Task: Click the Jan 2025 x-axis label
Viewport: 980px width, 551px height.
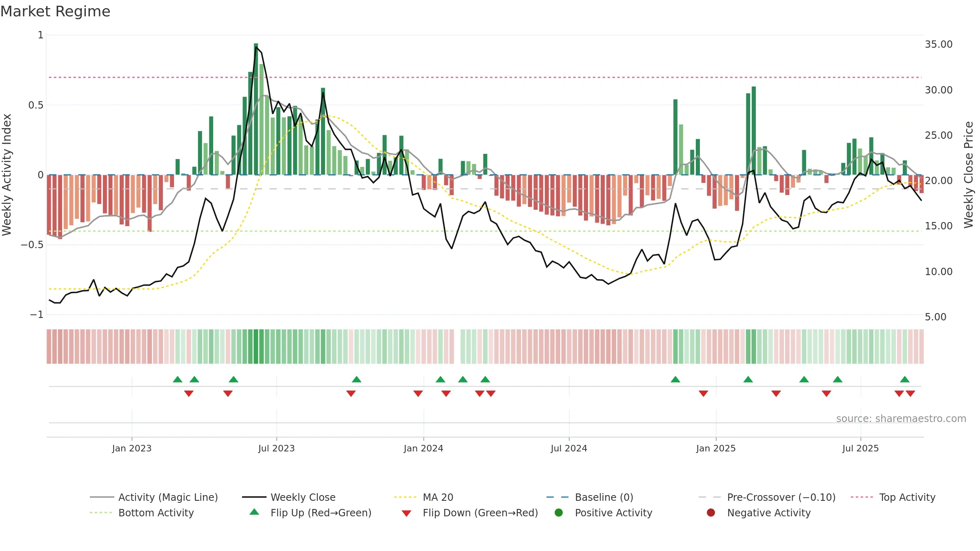Action: click(716, 448)
